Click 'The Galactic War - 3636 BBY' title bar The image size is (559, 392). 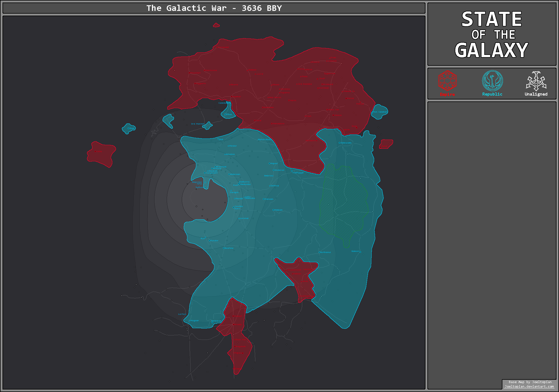click(x=214, y=8)
